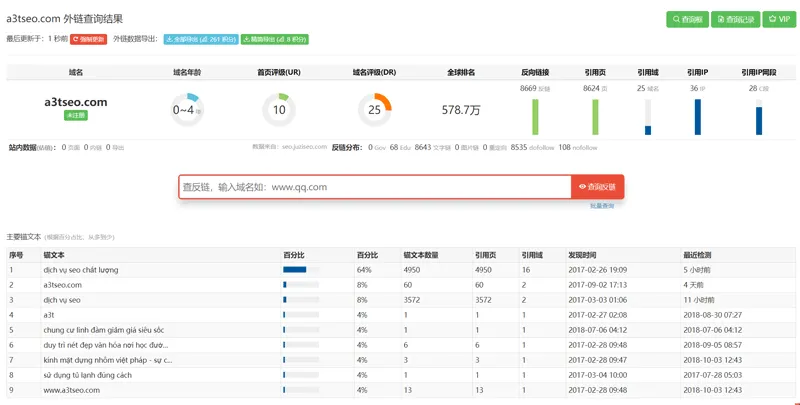Image resolution: width=800 pixels, height=405 pixels.
Task: Click last checked 2017-07-28 05:03
Action: click(713, 375)
